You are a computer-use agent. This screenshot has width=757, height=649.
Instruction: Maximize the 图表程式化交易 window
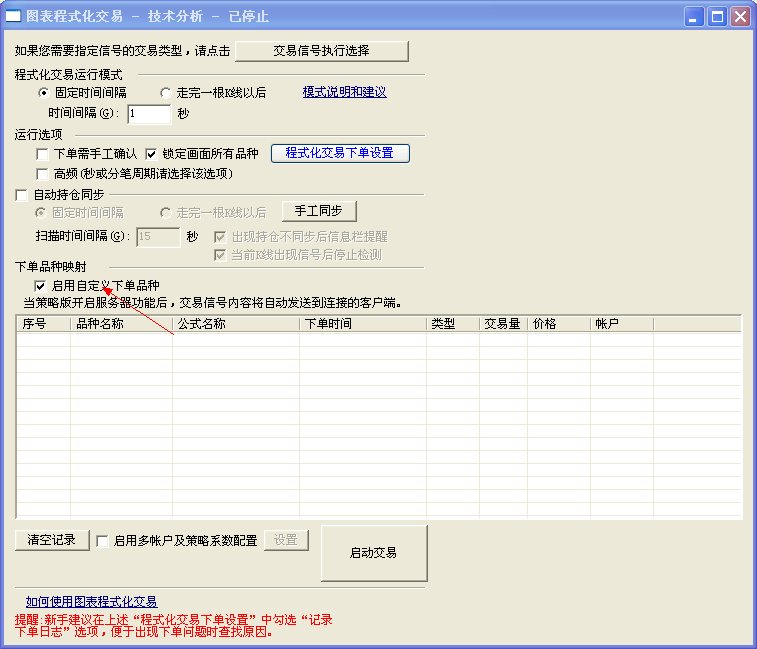pos(717,17)
